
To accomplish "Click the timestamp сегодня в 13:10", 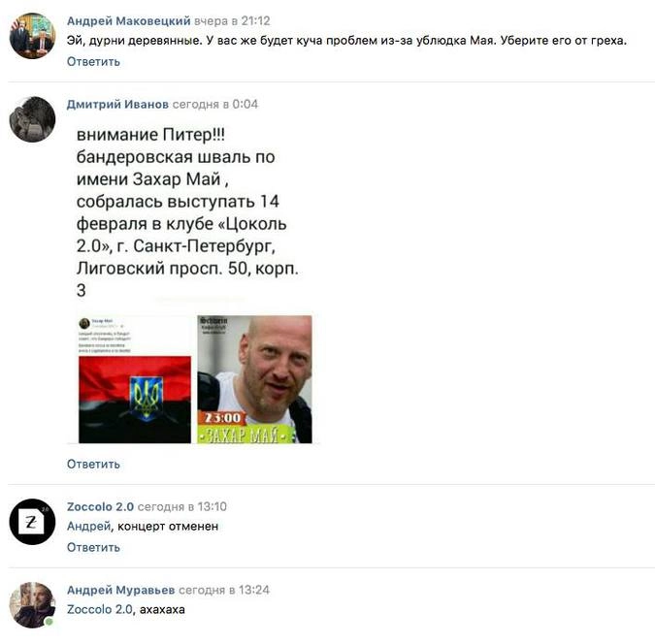I will (182, 506).
